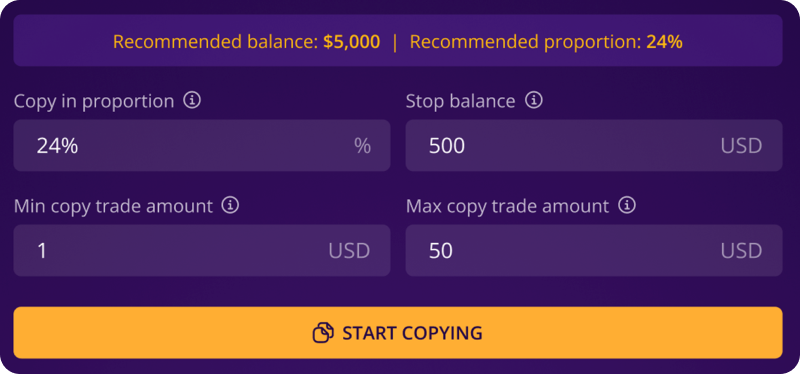Click the Stop balance label
The image size is (800, 374).
click(460, 101)
